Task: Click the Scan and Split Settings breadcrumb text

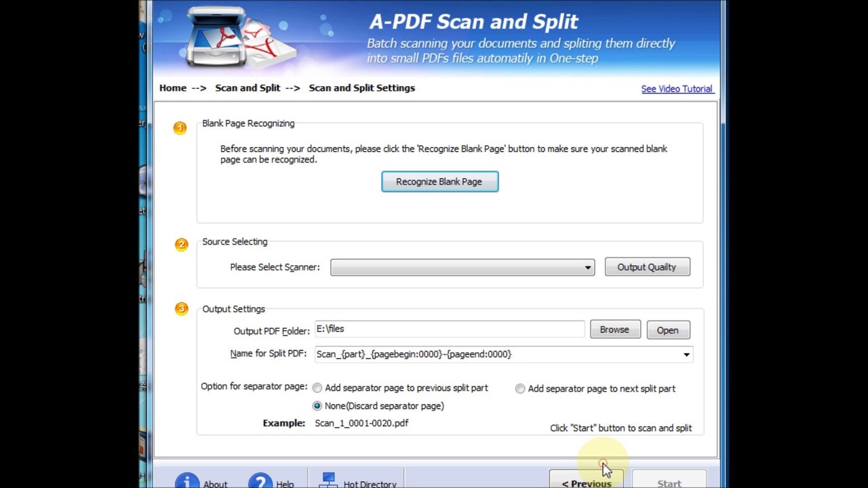Action: point(361,88)
